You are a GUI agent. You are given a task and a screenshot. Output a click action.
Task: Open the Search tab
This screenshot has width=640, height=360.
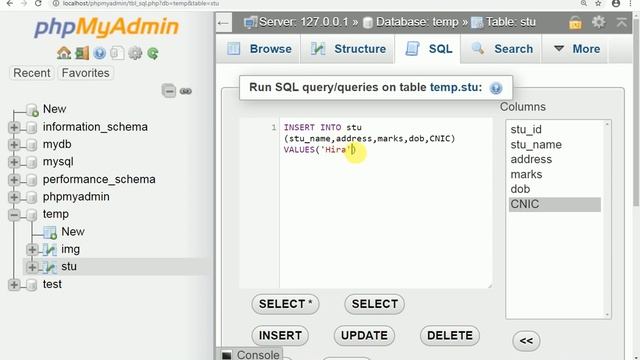point(502,49)
